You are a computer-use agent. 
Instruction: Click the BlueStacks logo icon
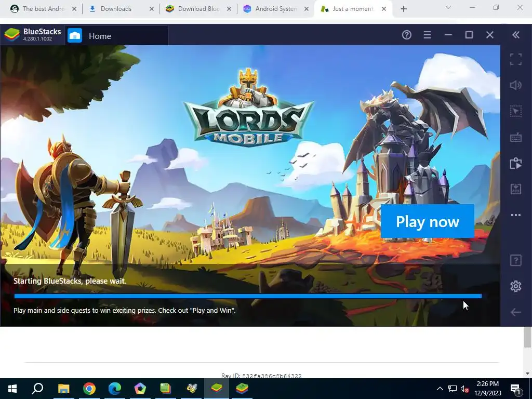click(12, 35)
